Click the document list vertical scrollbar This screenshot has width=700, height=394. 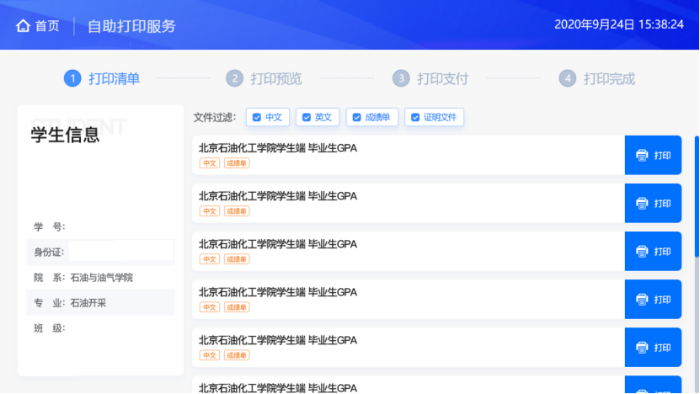tap(696, 196)
